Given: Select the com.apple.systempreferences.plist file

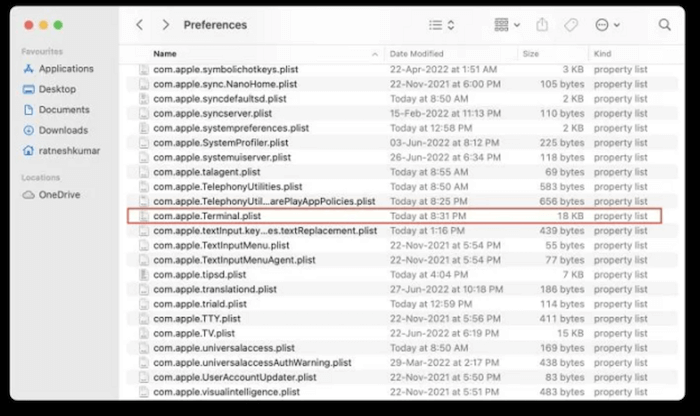Looking at the screenshot, I should pyautogui.click(x=223, y=128).
